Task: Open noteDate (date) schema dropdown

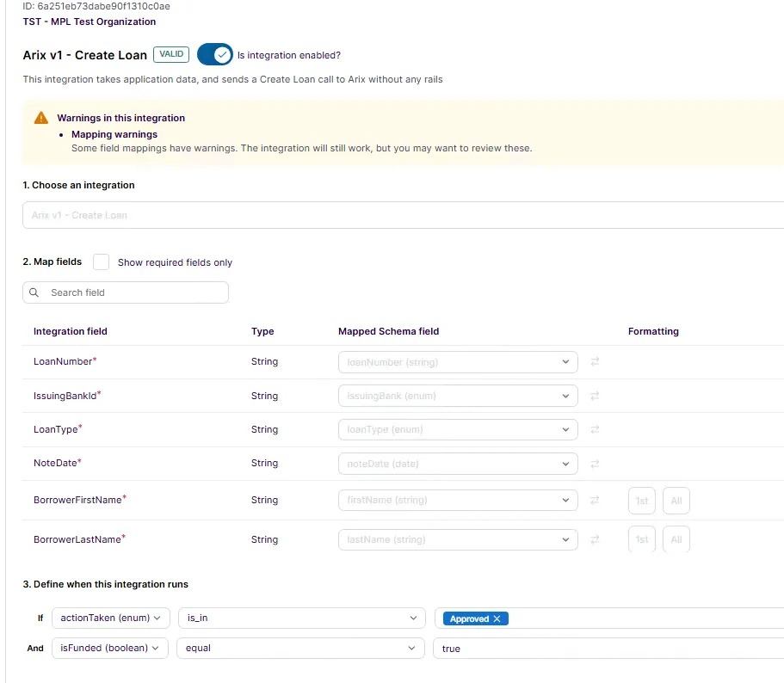Action: [458, 464]
